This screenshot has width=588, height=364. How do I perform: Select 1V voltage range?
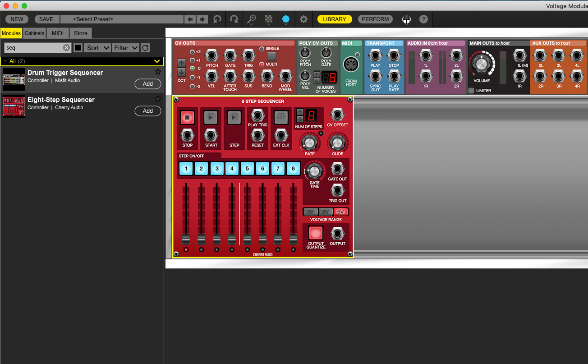[310, 212]
